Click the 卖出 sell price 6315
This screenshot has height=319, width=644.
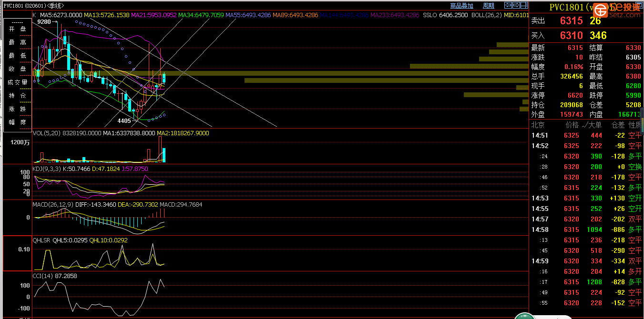tap(572, 21)
